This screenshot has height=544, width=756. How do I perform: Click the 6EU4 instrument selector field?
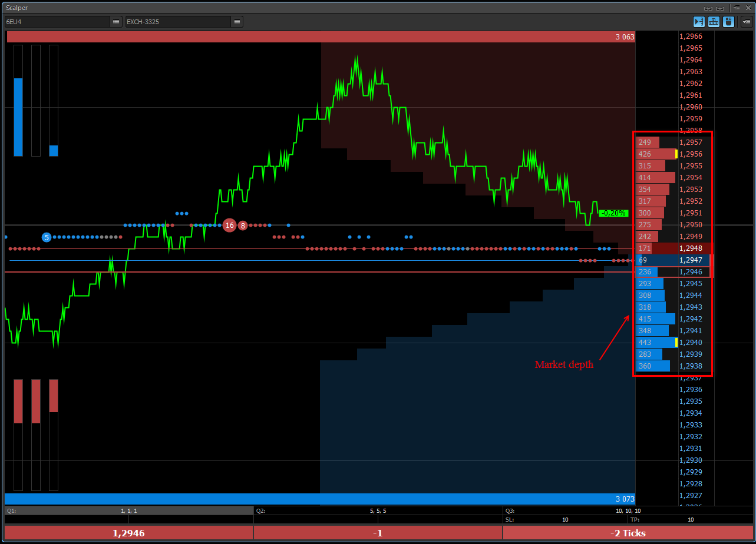coord(57,22)
